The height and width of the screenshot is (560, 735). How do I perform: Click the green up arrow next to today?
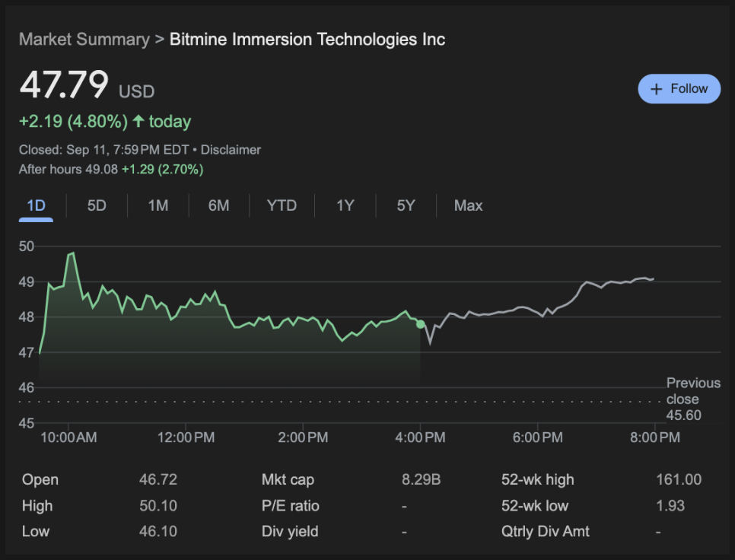(138, 122)
